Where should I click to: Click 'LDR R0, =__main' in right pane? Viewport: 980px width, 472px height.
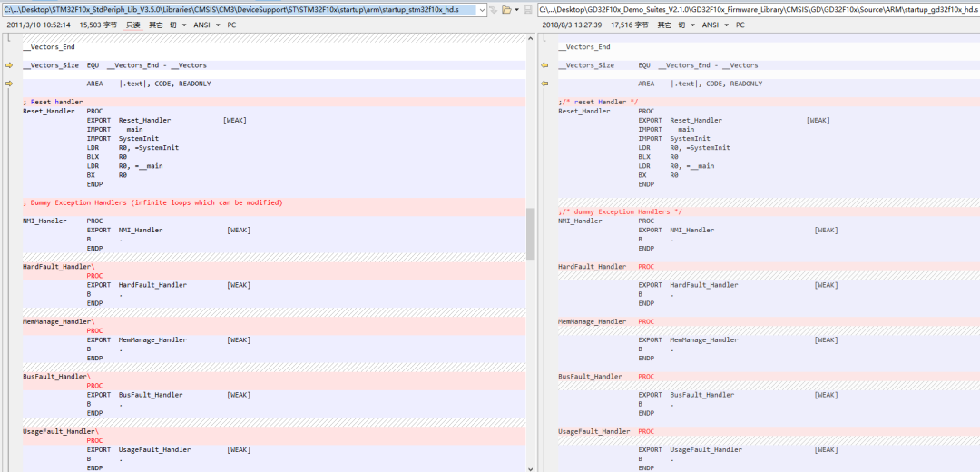point(676,166)
